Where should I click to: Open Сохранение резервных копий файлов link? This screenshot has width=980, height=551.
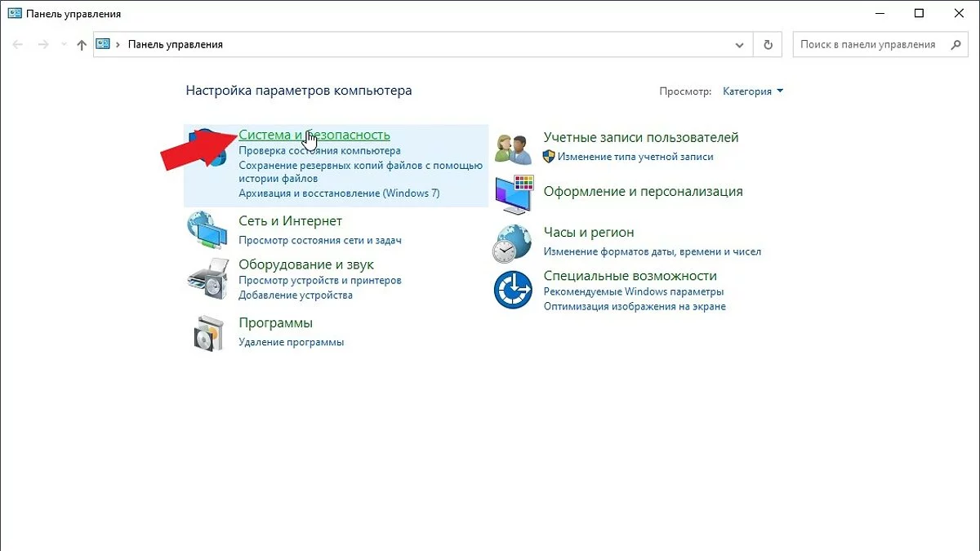(360, 171)
